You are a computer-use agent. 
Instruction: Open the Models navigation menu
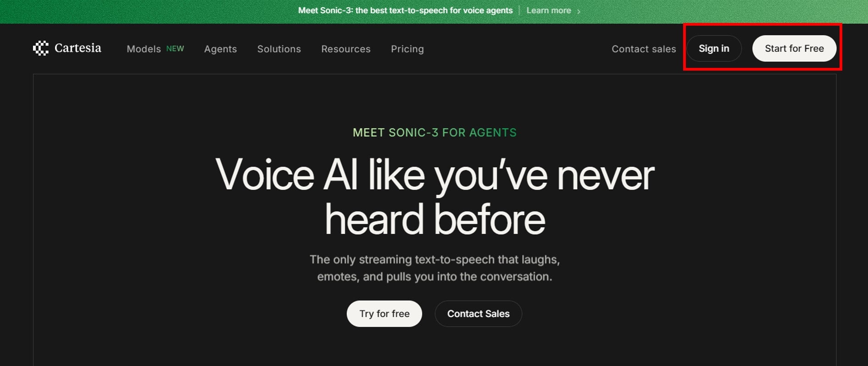pos(144,49)
